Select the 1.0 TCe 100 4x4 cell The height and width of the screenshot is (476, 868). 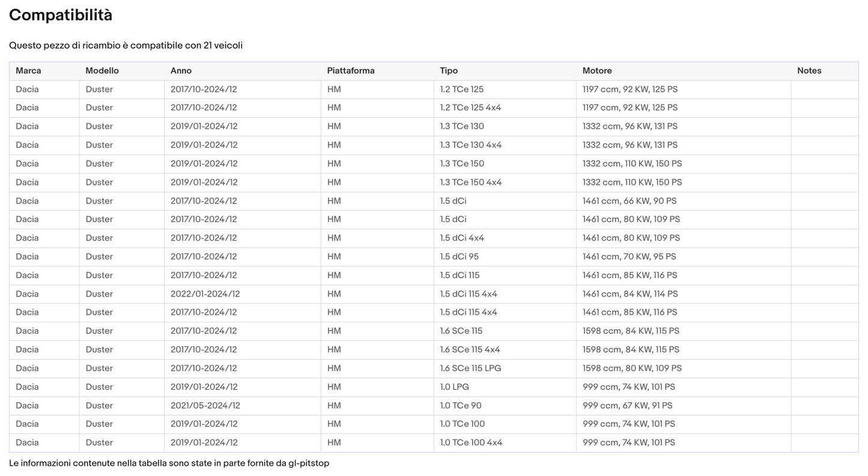click(505, 443)
